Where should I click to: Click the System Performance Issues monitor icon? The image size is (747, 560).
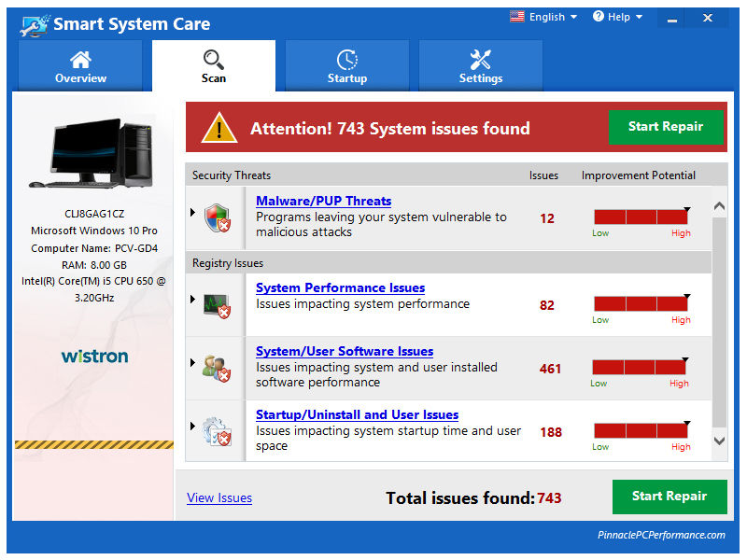(217, 305)
